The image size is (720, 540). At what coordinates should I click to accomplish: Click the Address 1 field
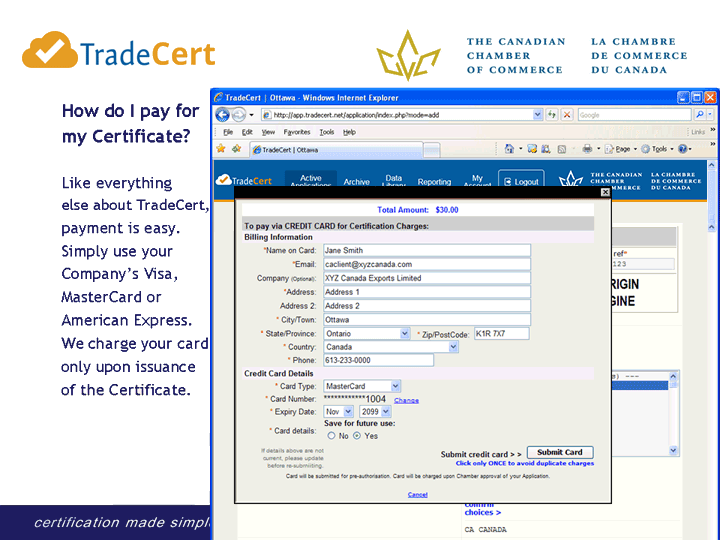(x=427, y=292)
